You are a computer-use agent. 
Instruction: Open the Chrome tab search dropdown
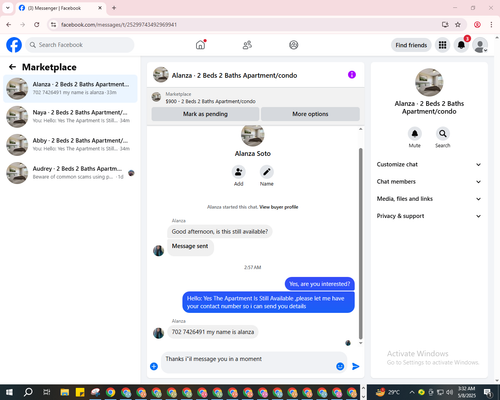8,8
